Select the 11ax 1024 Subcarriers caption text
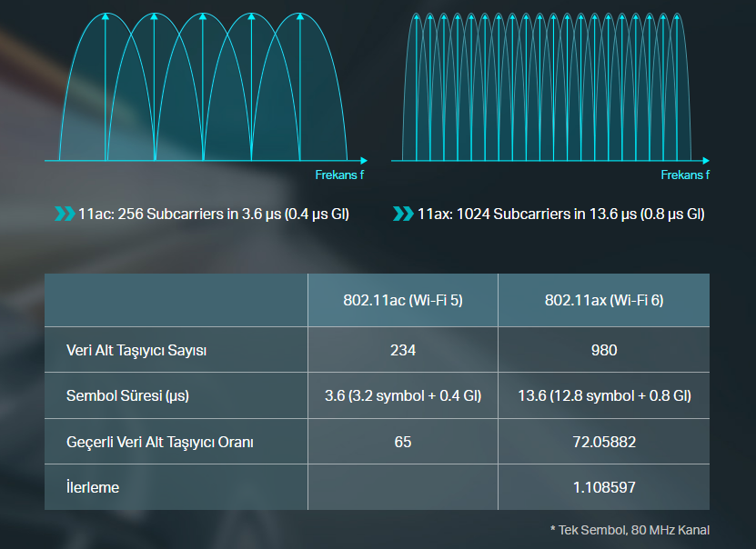The image size is (756, 549). pos(561,215)
